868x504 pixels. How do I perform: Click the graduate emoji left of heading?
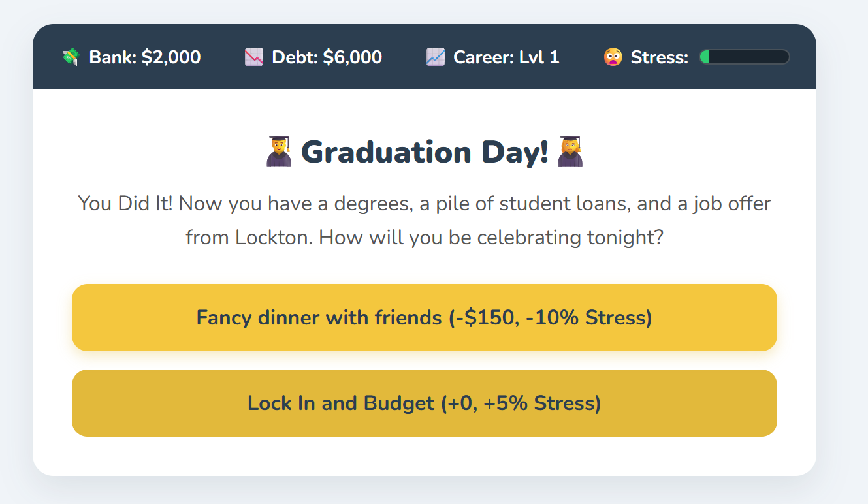pos(279,151)
